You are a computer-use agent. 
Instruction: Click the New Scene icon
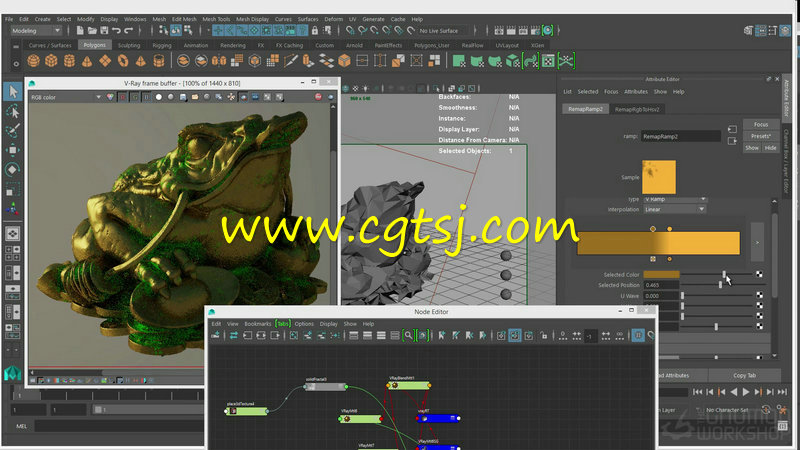tap(80, 31)
